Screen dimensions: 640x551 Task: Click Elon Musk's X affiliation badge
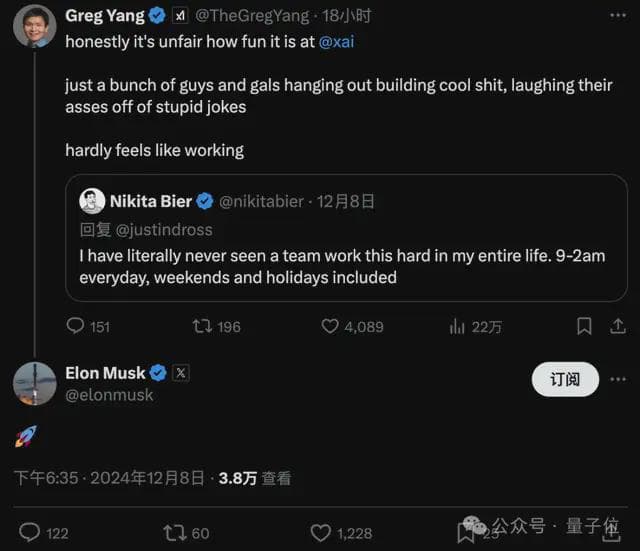tap(181, 373)
